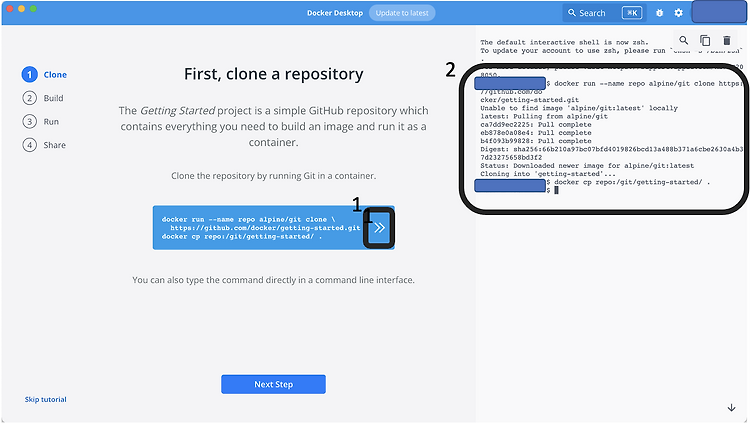Screen dimensions: 750x423
Task: Maximize the window with the green button
Action: coord(33,9)
